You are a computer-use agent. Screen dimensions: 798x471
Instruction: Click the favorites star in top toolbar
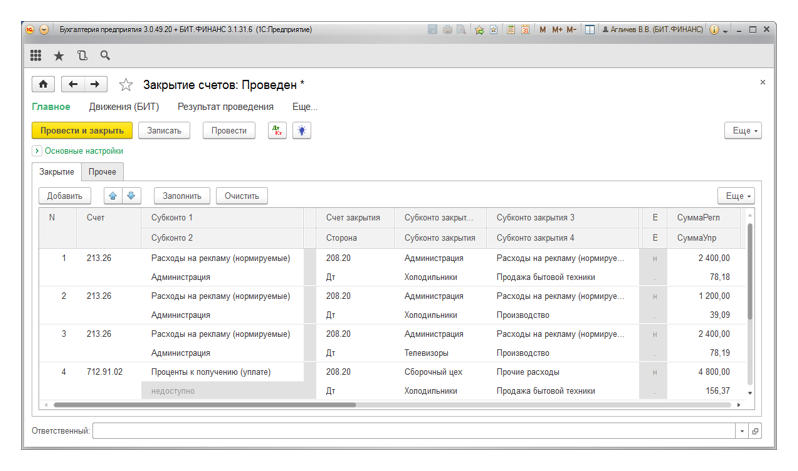(59, 56)
